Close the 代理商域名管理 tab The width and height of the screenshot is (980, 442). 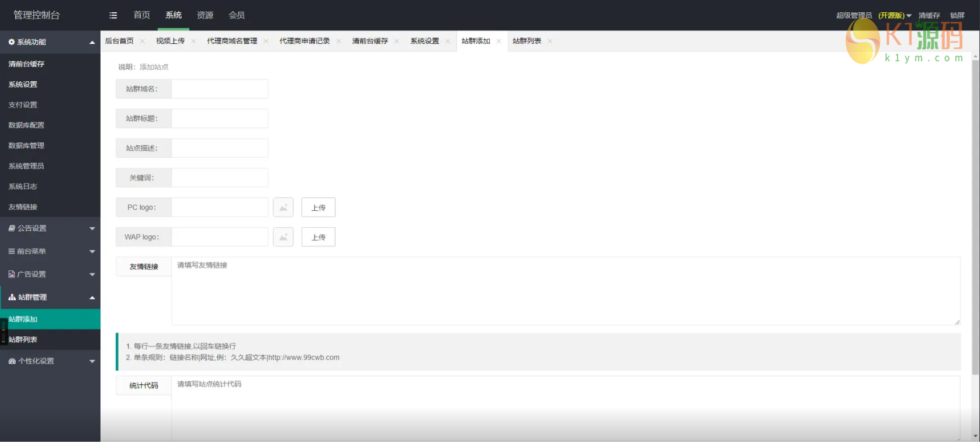[x=266, y=41]
